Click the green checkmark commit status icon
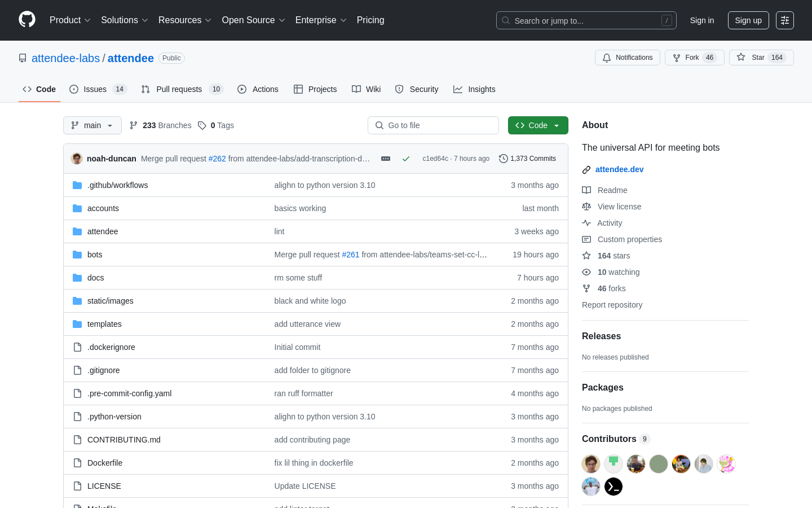Image resolution: width=812 pixels, height=508 pixels. tap(406, 159)
